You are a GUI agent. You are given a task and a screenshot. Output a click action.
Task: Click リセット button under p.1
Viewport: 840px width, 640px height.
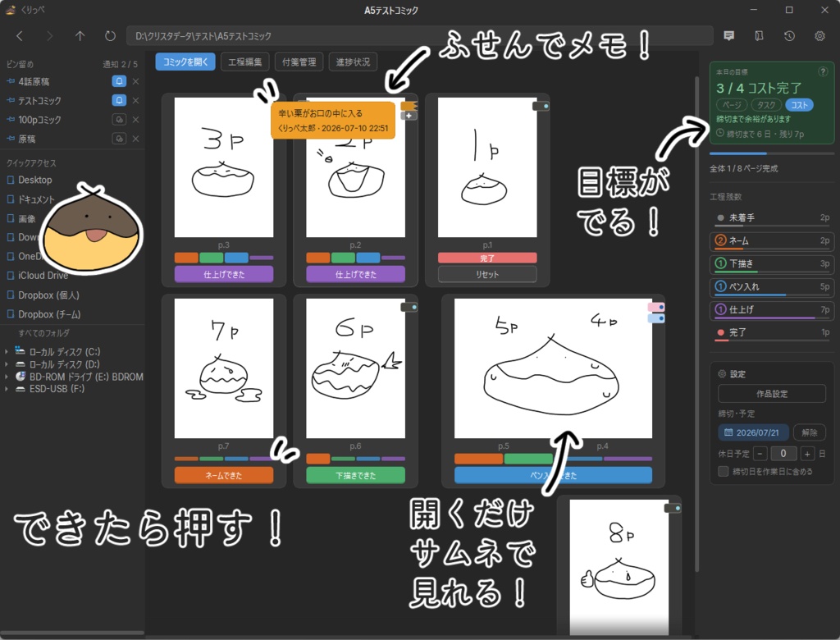(x=487, y=274)
